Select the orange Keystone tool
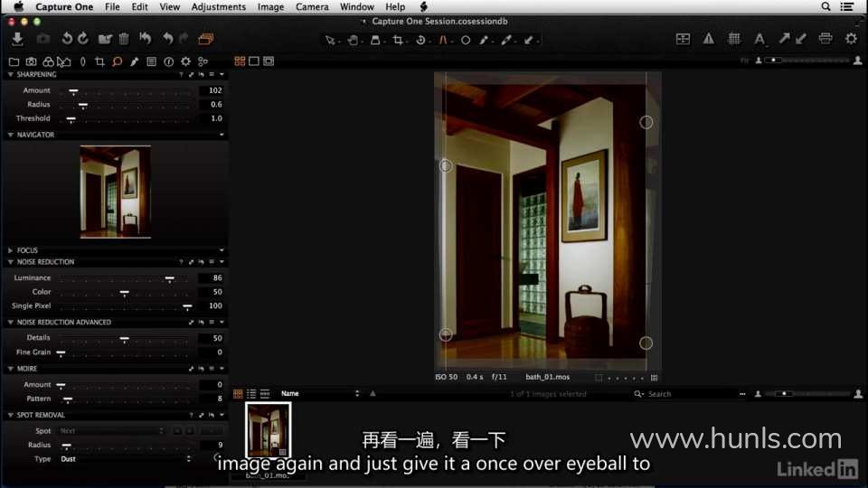Image resolution: width=868 pixels, height=488 pixels. (x=443, y=40)
